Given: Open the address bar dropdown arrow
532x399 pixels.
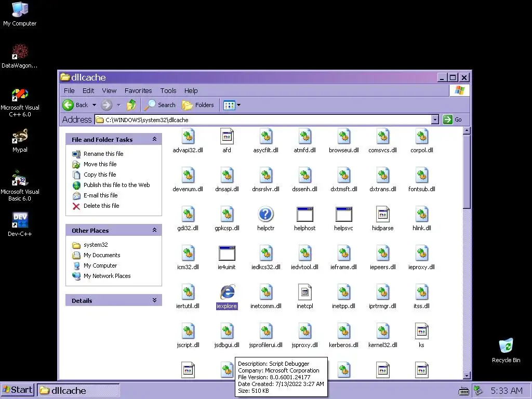Looking at the screenshot, I should click(x=435, y=119).
